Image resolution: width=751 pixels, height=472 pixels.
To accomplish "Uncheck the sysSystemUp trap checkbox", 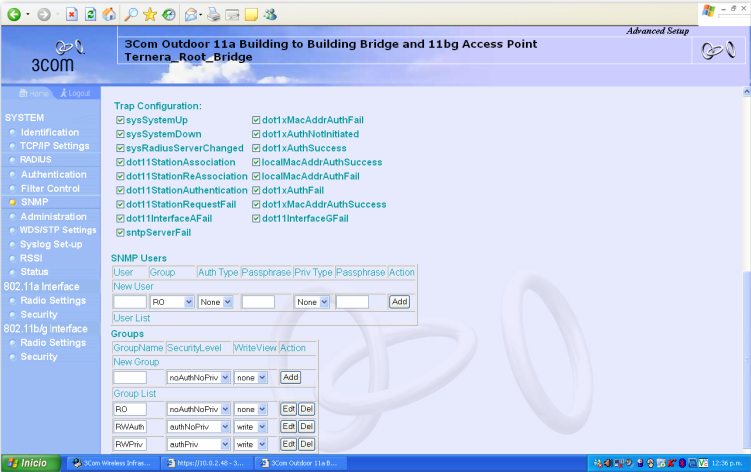I will click(x=120, y=120).
